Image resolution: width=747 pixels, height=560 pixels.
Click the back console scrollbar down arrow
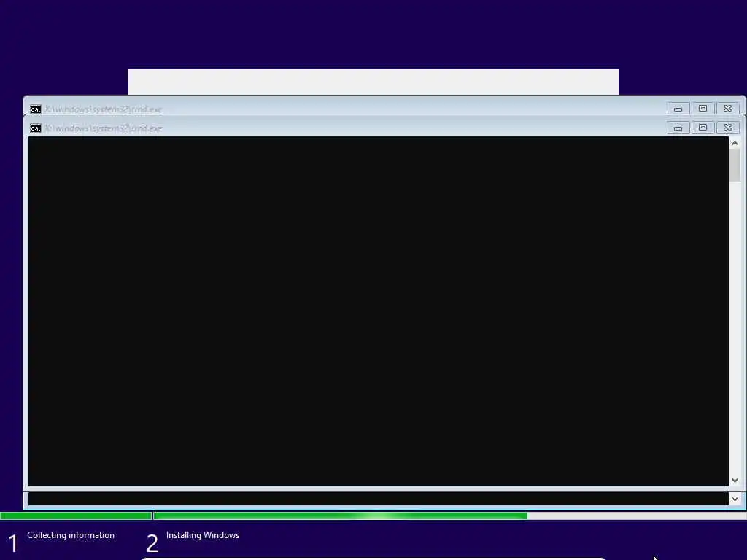pyautogui.click(x=735, y=499)
